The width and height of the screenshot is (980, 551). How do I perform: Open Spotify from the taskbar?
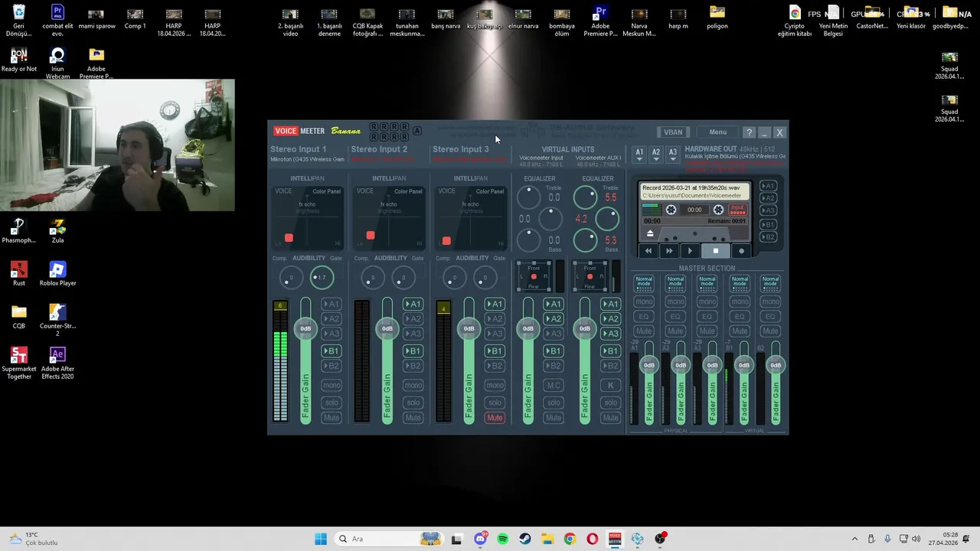(x=502, y=539)
